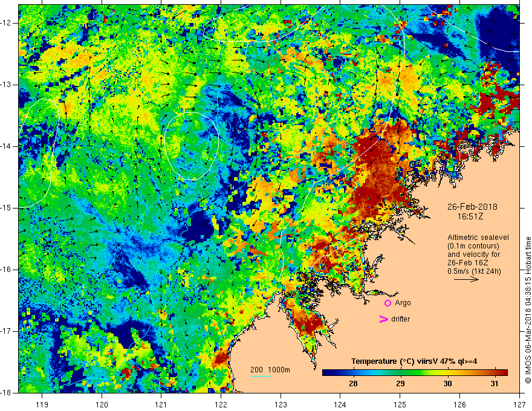Click the '16:51Z' time label

click(x=470, y=216)
